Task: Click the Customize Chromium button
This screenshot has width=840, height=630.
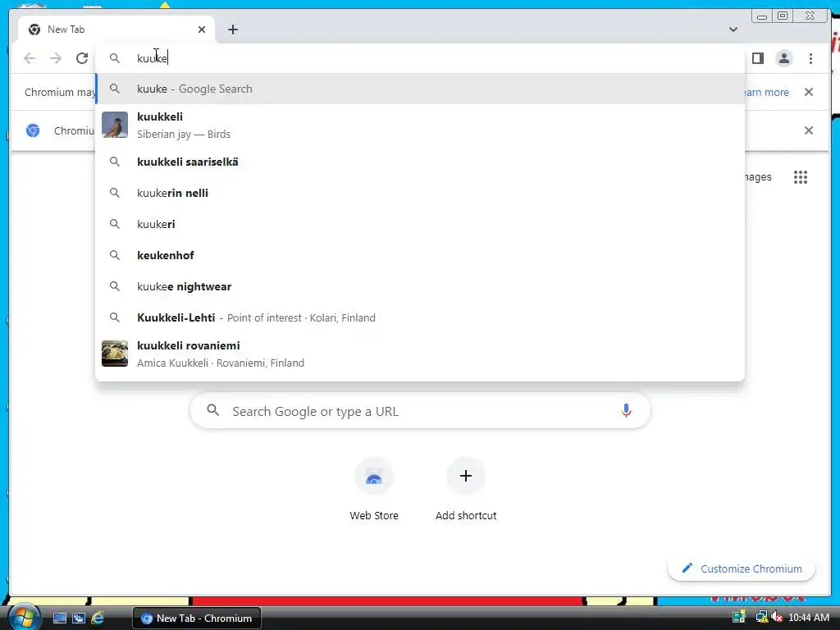Action: tap(742, 568)
